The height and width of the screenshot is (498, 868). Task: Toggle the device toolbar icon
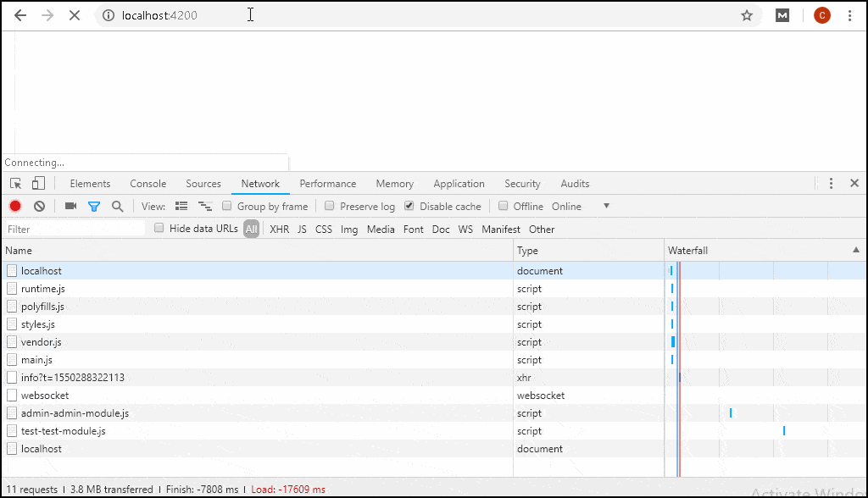tap(38, 184)
